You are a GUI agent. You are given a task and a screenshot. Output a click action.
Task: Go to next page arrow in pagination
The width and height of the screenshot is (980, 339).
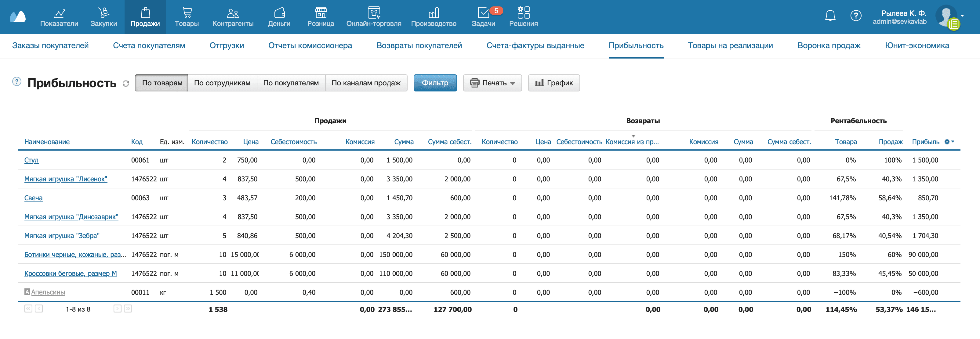click(x=117, y=309)
